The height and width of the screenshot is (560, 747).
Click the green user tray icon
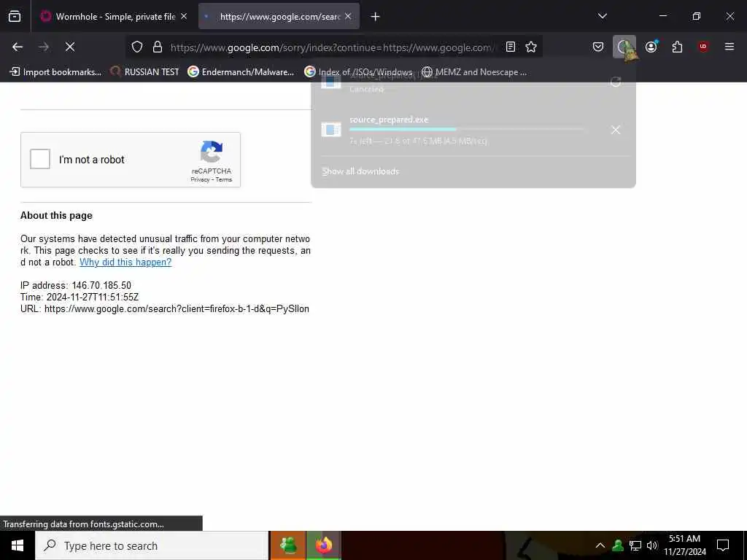click(618, 545)
